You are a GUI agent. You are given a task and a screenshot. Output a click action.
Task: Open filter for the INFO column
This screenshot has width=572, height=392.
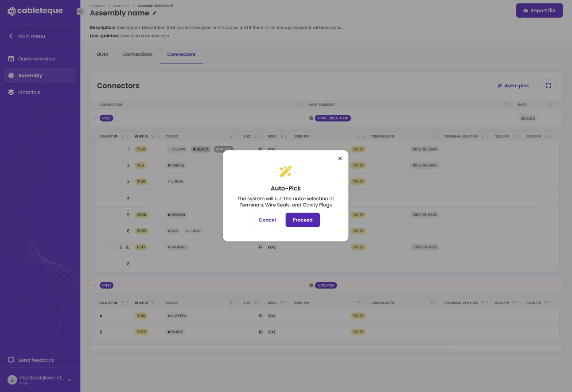tap(551, 105)
